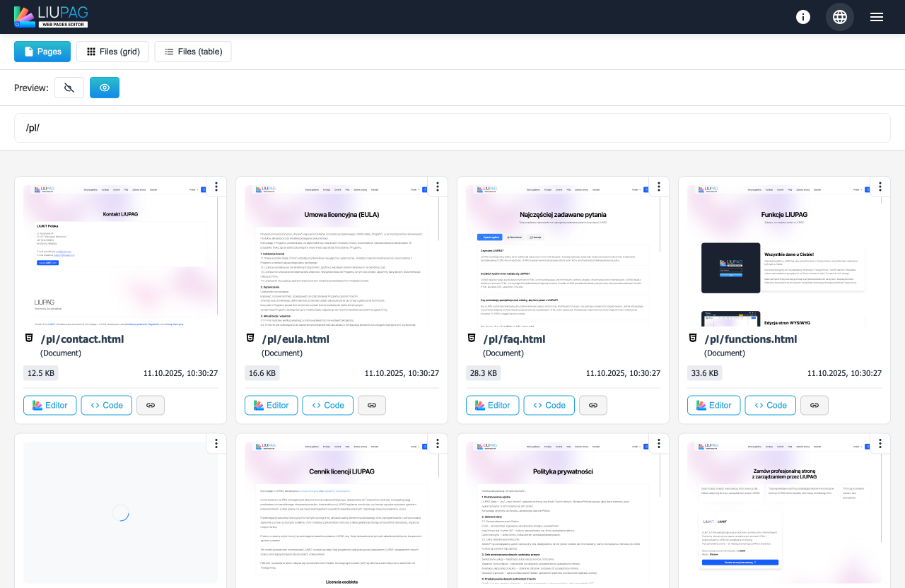Open the hamburger main menu
Image resolution: width=905 pixels, height=588 pixels.
[x=877, y=17]
